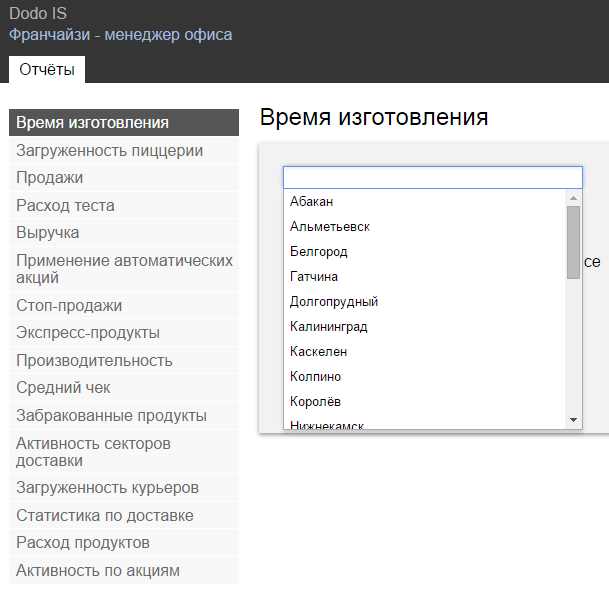Click the city list scroll down arrow
The image size is (609, 589).
[573, 420]
